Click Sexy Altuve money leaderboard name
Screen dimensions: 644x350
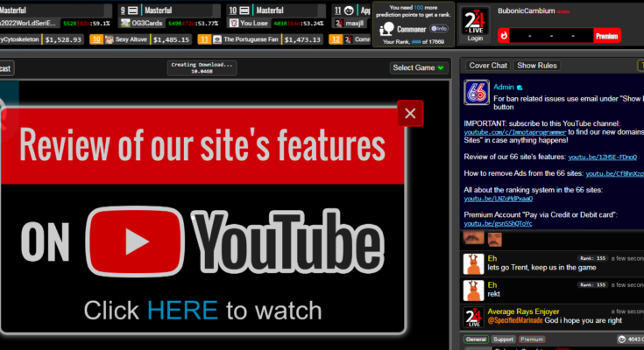tap(131, 39)
